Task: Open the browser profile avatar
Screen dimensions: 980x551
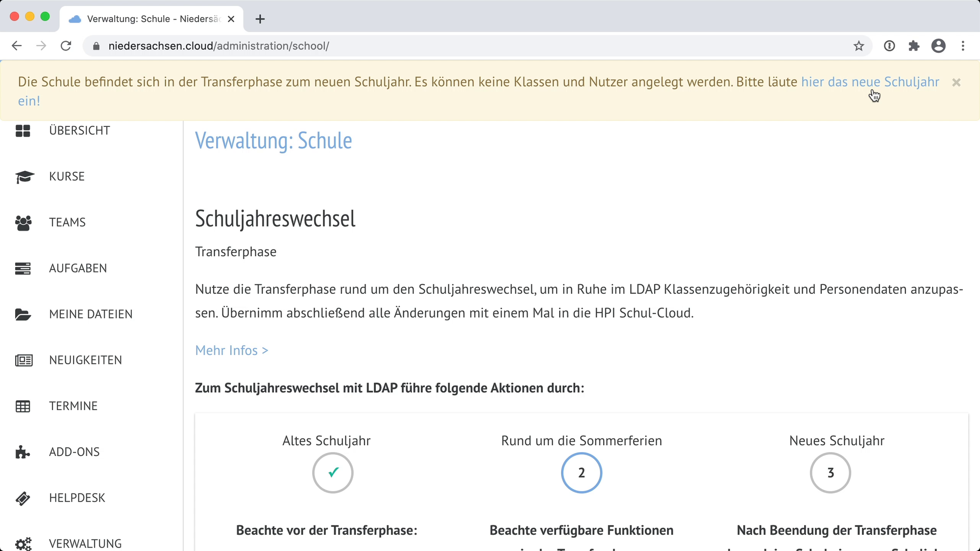Action: (x=938, y=46)
